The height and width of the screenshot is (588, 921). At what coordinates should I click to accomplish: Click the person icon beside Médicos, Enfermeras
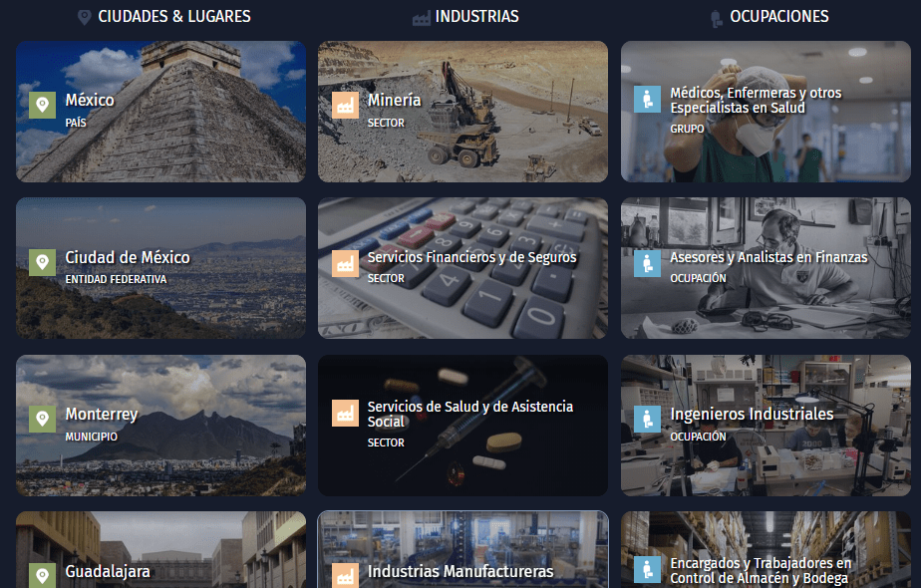coord(647,99)
